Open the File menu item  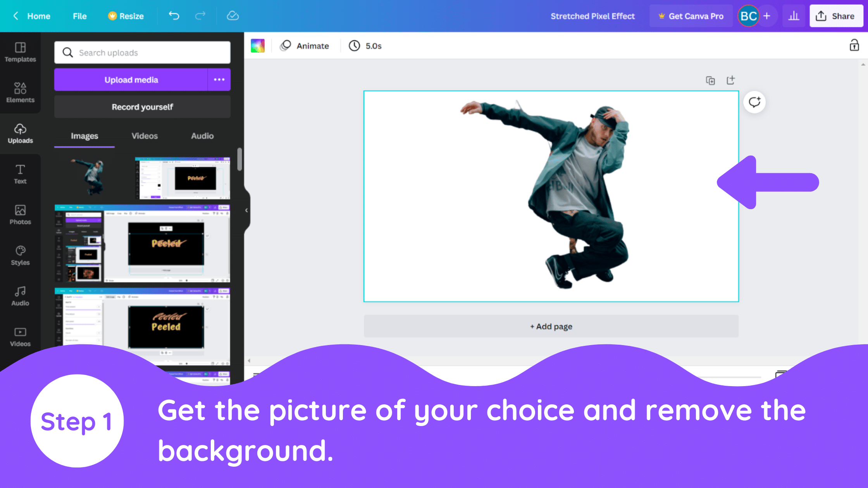(79, 16)
